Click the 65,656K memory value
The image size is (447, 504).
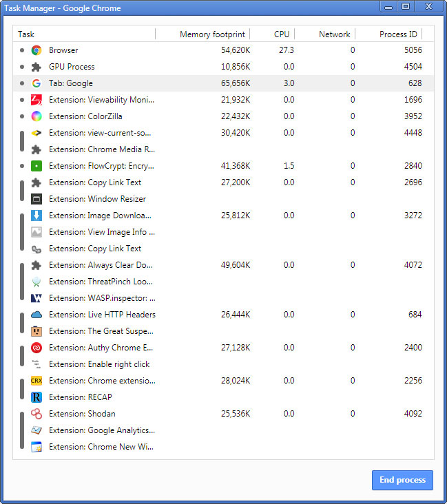(236, 83)
